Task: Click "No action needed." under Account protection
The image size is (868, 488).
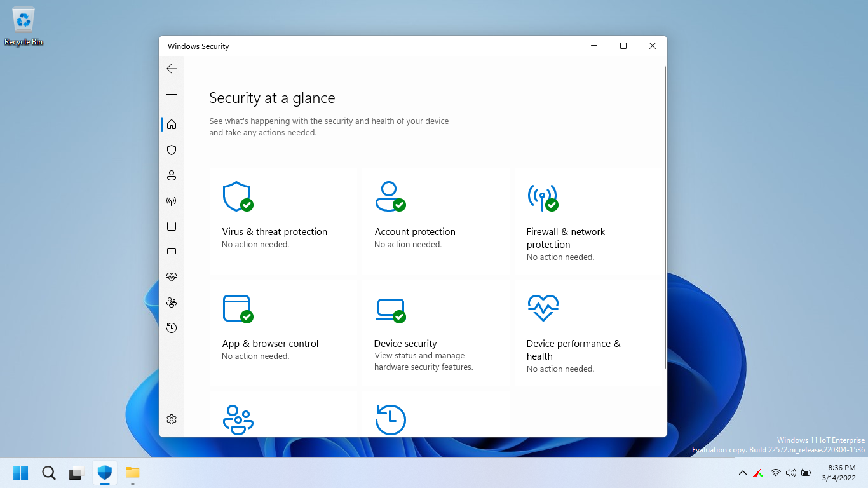Action: pos(408,245)
